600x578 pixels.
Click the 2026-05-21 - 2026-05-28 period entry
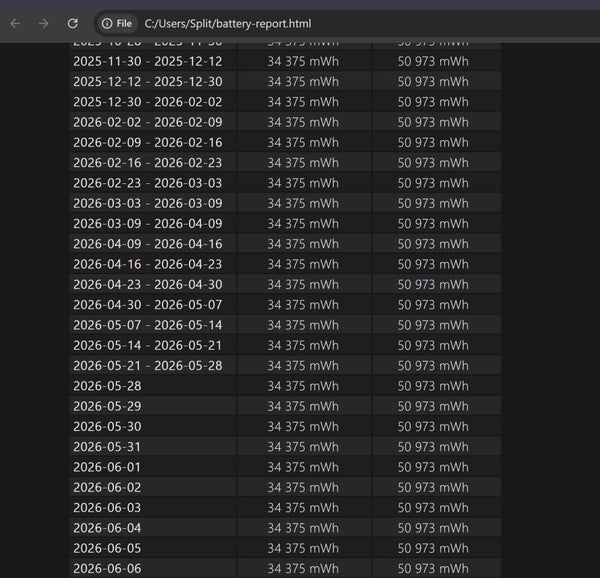pos(148,366)
